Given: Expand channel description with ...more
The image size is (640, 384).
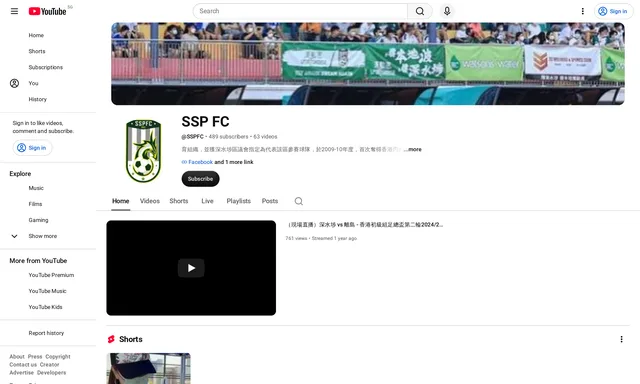Looking at the screenshot, I should 413,149.
